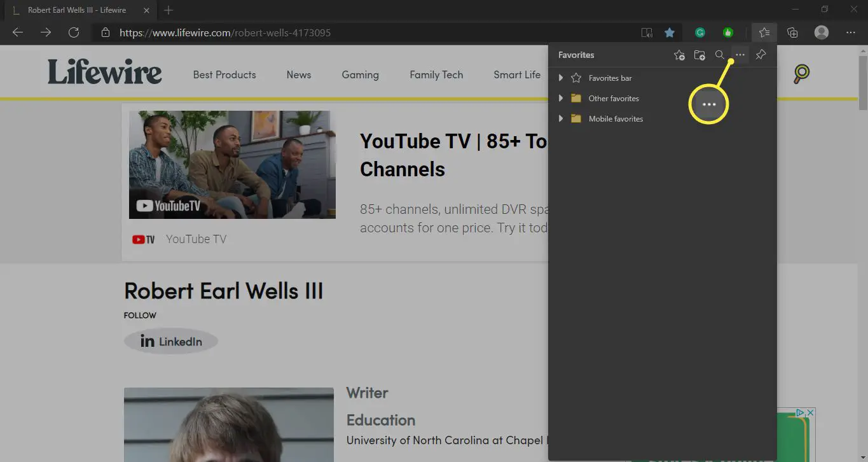
Task: Open Favorites panel More options menu
Action: [x=740, y=55]
